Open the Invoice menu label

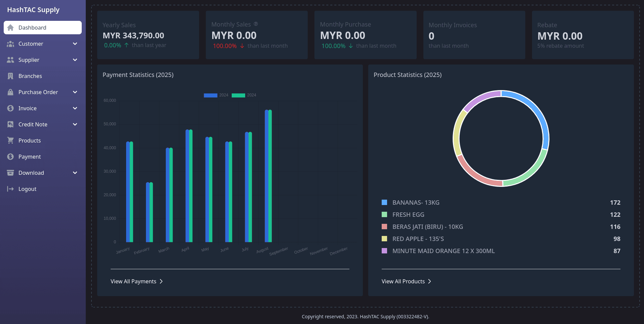28,108
